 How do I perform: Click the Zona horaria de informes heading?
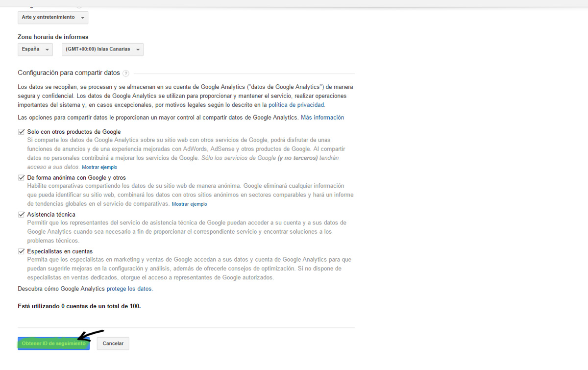(53, 37)
